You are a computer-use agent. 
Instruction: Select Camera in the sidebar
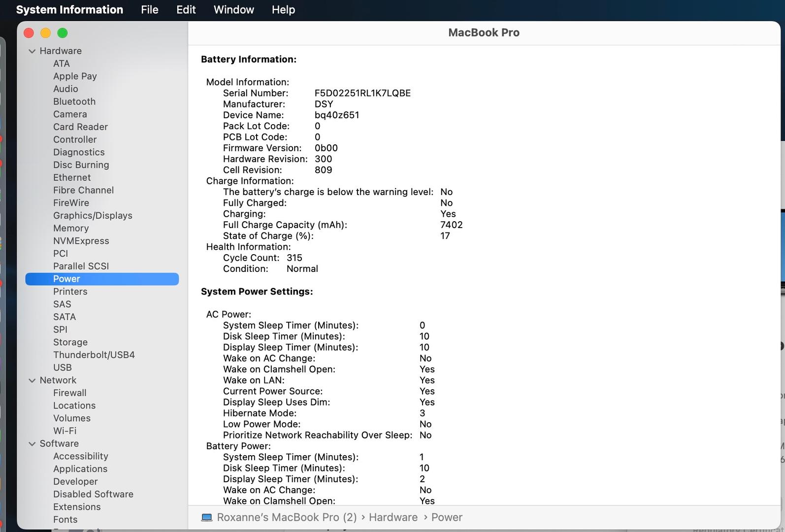tap(70, 114)
